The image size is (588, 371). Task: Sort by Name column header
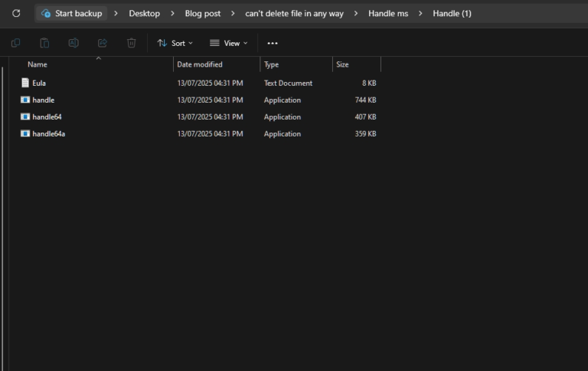(37, 64)
